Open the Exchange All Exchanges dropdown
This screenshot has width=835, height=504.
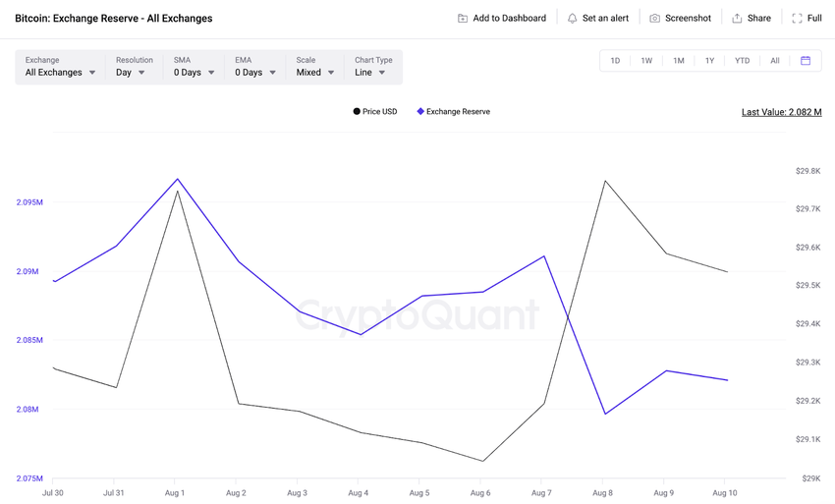[60, 67]
